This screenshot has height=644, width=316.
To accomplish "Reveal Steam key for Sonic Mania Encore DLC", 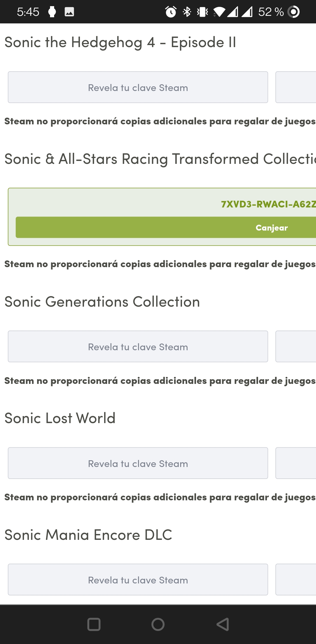I will [138, 580].
